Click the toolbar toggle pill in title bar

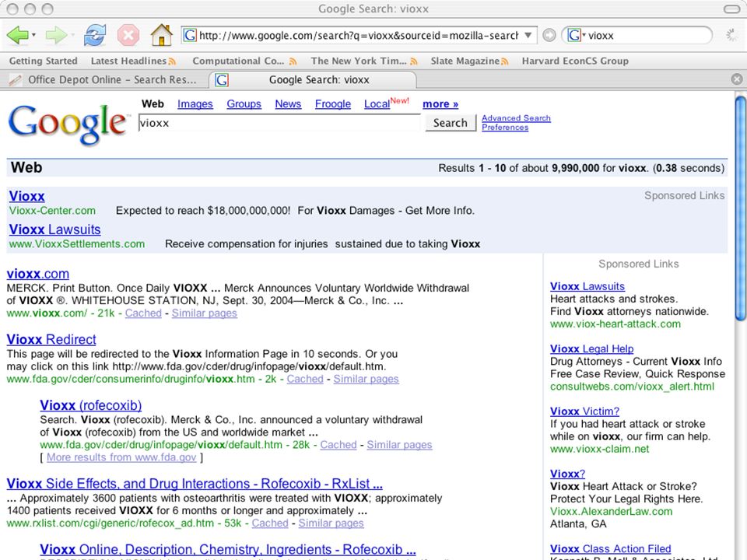tap(731, 9)
